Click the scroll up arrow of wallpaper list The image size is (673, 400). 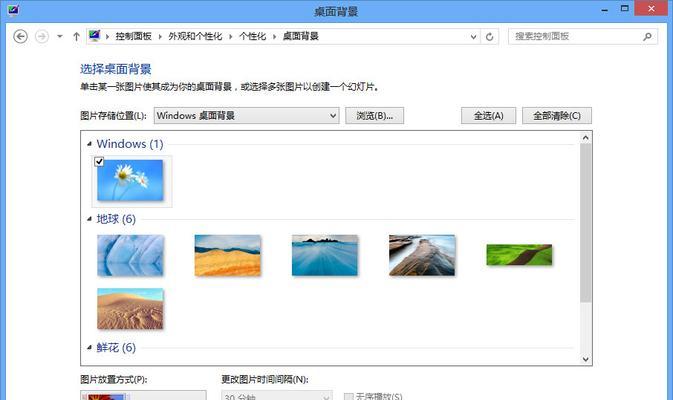585,138
